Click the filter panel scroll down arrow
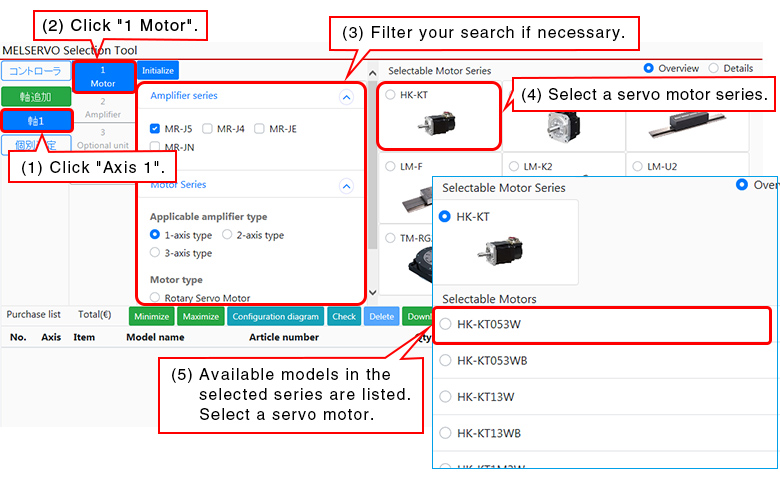780x488 pixels. click(x=373, y=293)
